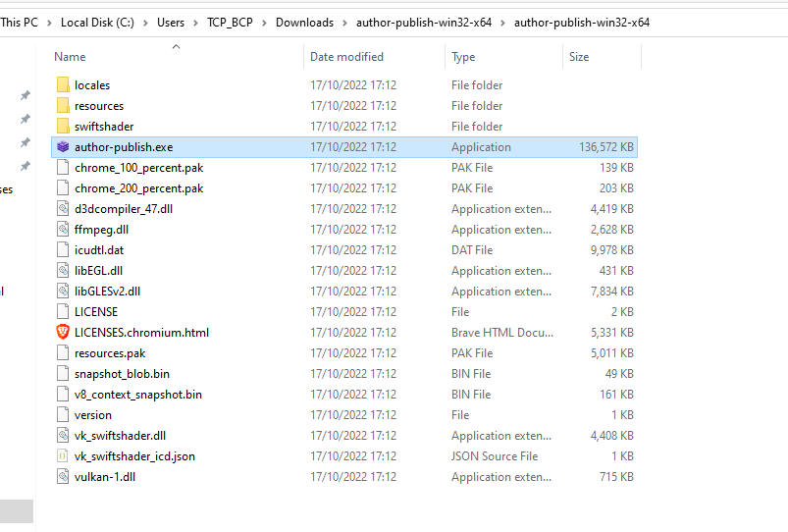Navigate to This PC in address bar
The image size is (788, 532).
click(19, 23)
